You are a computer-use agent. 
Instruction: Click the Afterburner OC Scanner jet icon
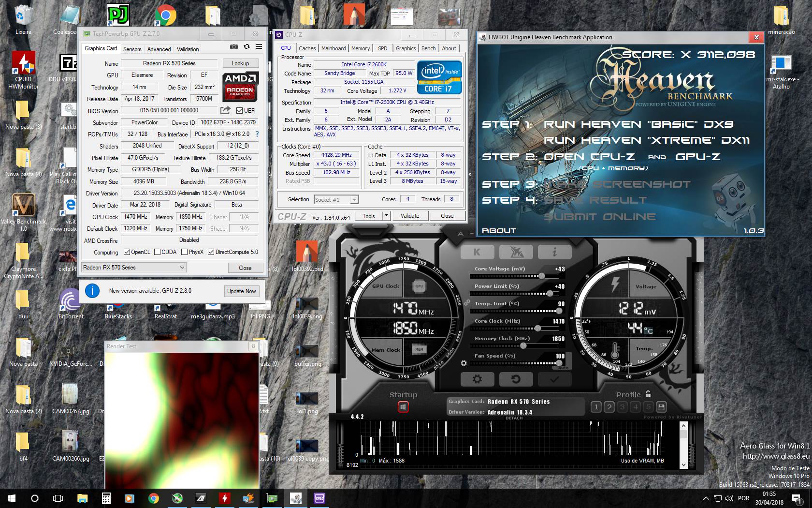515,252
